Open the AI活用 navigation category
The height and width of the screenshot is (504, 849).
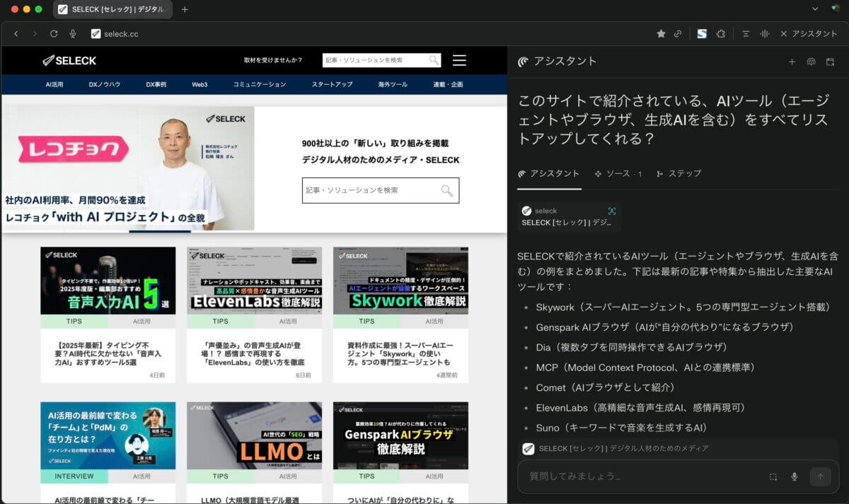point(54,84)
